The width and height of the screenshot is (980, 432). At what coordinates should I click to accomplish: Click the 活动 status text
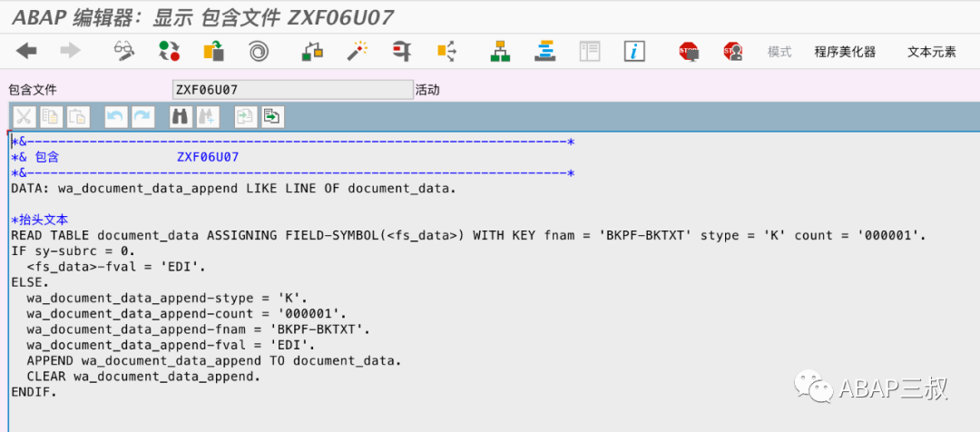click(427, 90)
